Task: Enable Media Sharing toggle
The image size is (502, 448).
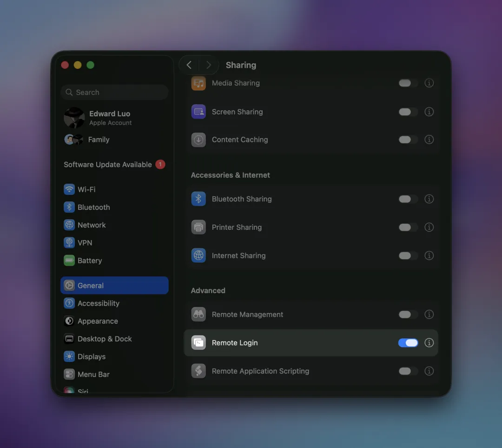Action: pos(408,83)
